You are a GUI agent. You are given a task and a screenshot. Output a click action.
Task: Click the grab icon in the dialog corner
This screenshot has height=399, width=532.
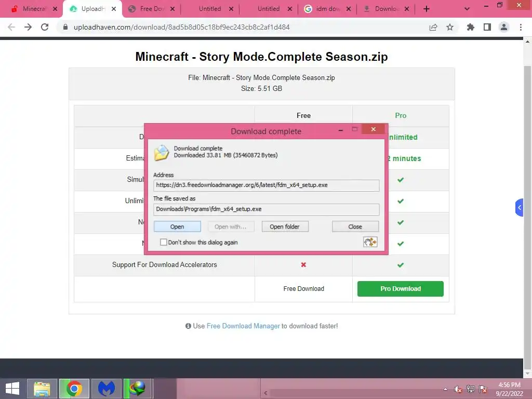pyautogui.click(x=370, y=242)
